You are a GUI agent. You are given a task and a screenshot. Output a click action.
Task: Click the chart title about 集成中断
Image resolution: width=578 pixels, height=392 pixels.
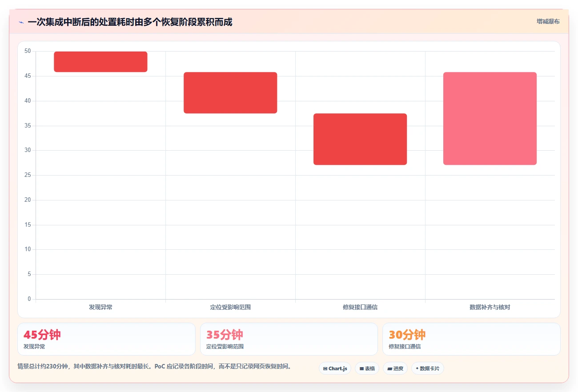130,22
